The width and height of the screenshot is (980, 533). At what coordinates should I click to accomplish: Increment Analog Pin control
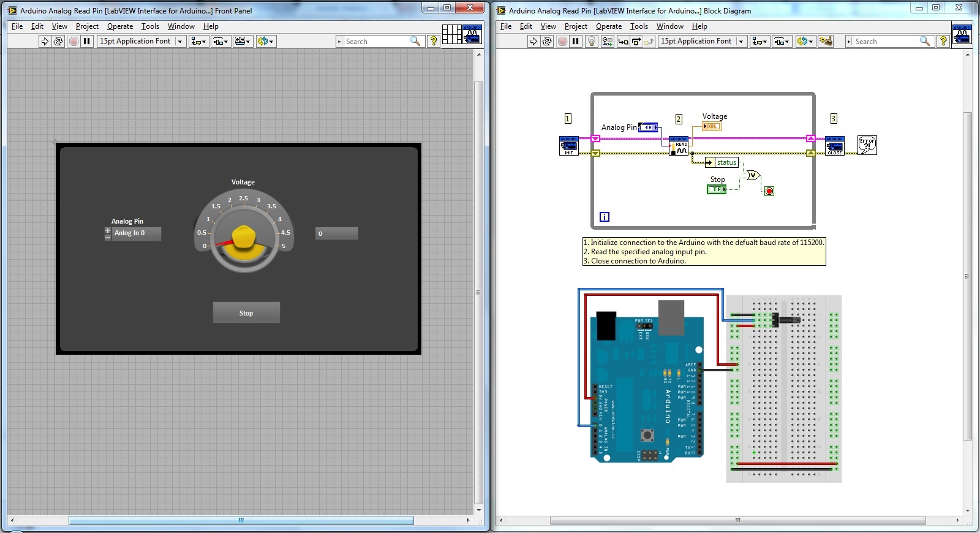(108, 230)
